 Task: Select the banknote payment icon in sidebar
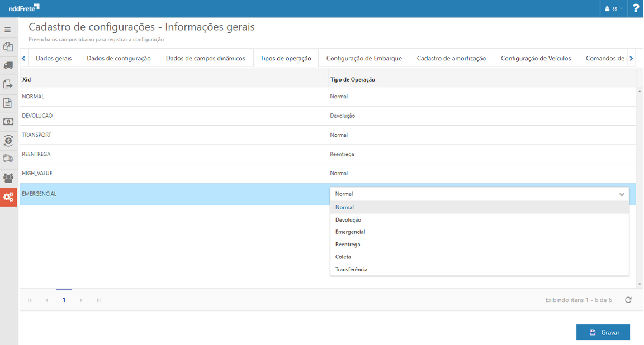pos(8,122)
